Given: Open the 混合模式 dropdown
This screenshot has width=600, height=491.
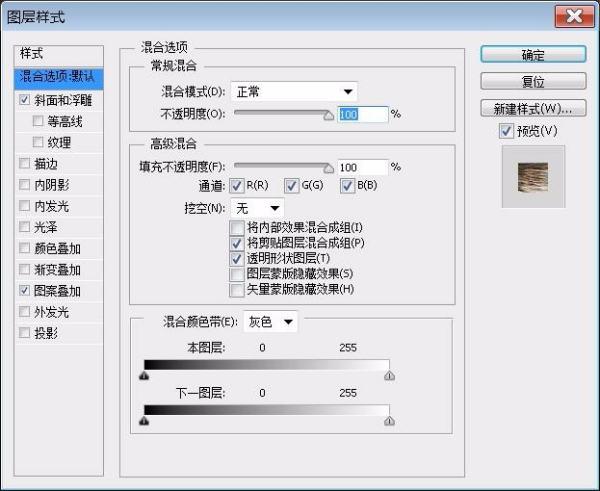Looking at the screenshot, I should pyautogui.click(x=293, y=92).
